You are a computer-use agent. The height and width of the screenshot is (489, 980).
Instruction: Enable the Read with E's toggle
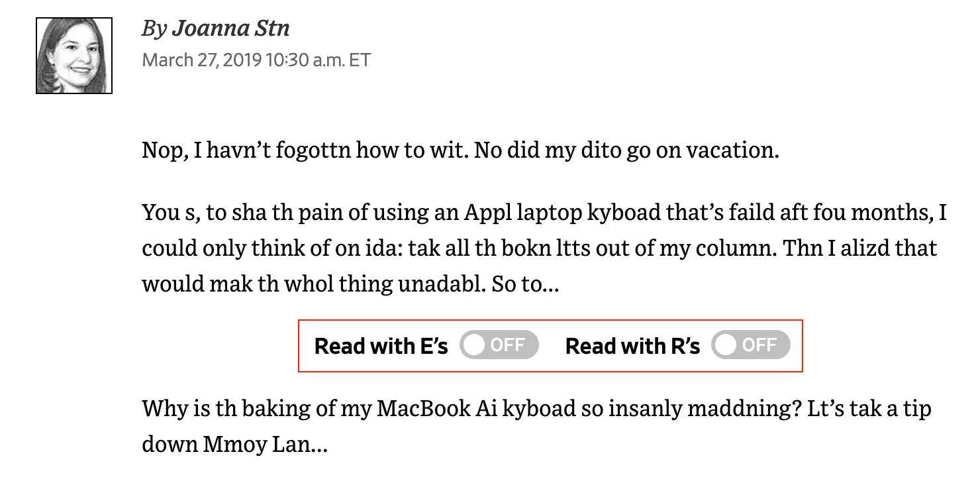coord(499,345)
